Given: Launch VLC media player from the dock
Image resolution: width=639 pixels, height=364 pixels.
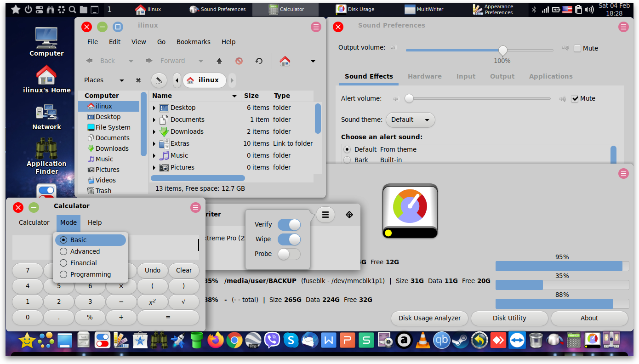Looking at the screenshot, I should [423, 341].
